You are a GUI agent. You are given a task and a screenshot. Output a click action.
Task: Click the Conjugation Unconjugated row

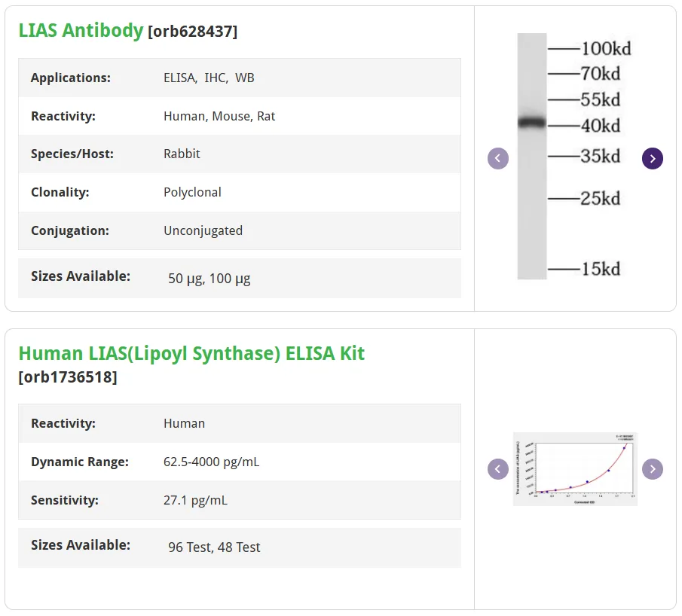[239, 230]
